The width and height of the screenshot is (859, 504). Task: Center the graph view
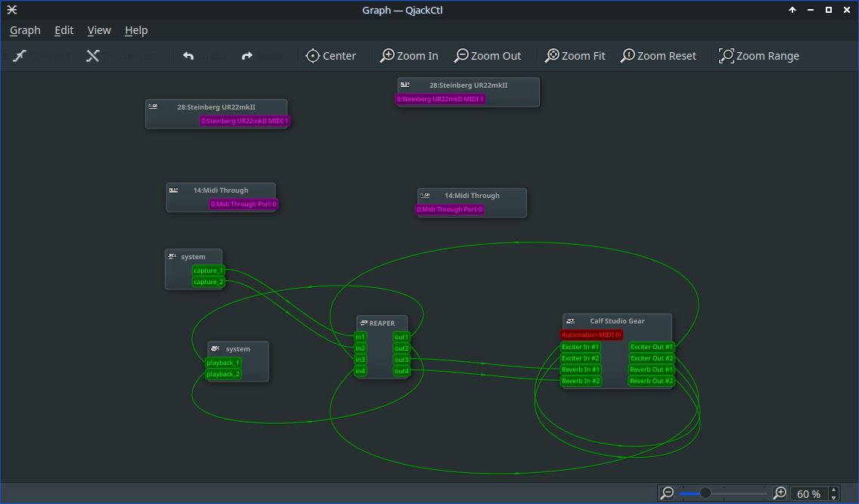coord(330,56)
